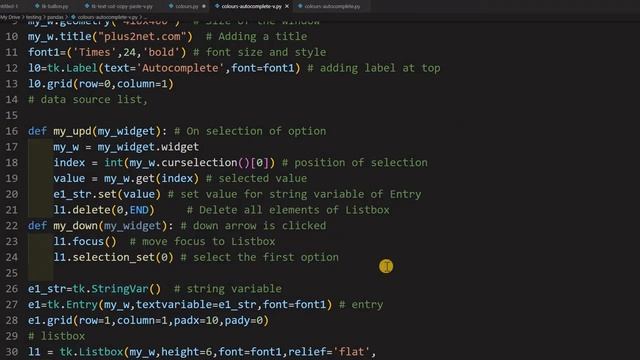The width and height of the screenshot is (640, 360).
Task: Click 'my_down' function name on line 22
Action: click(76, 226)
